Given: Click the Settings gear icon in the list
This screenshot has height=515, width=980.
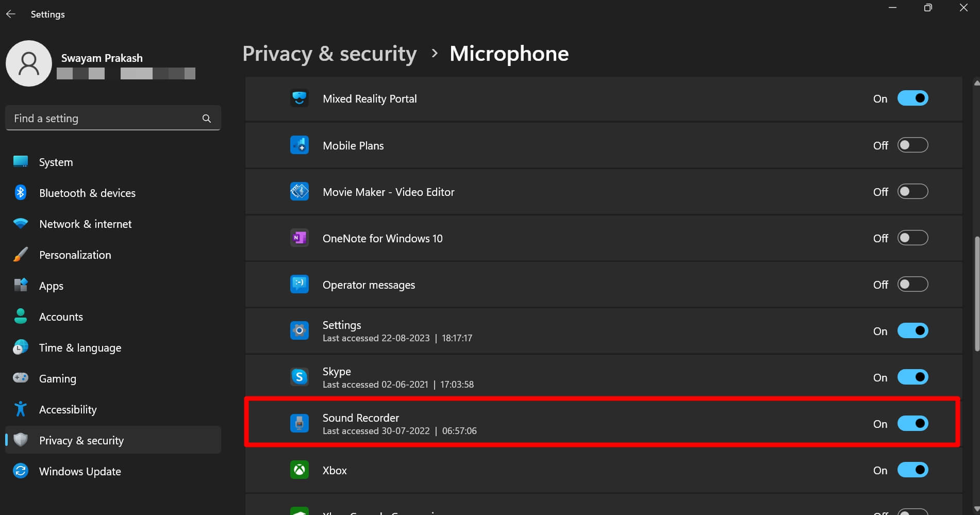Looking at the screenshot, I should (299, 330).
